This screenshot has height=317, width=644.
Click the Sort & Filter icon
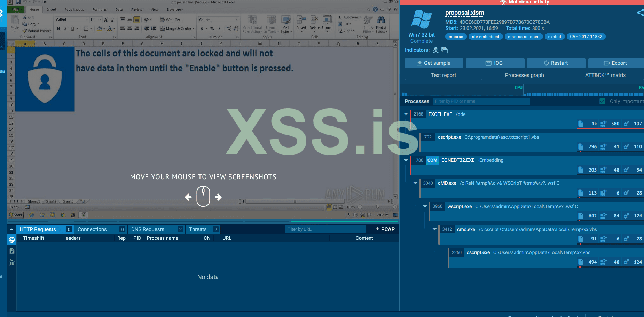click(x=368, y=20)
